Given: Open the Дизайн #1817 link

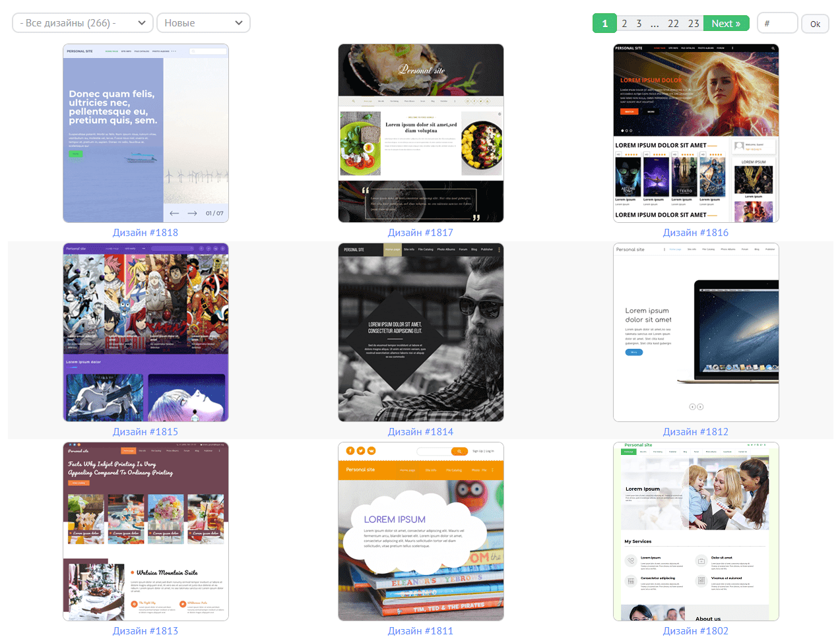Looking at the screenshot, I should click(420, 233).
